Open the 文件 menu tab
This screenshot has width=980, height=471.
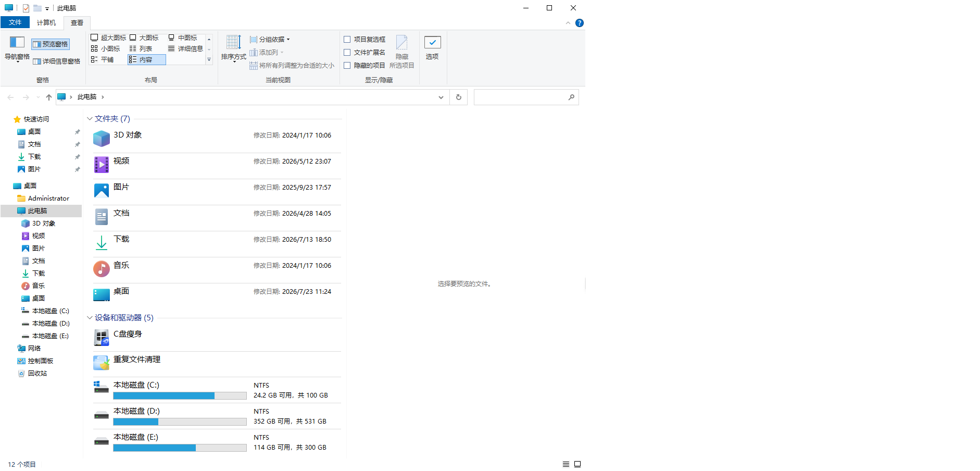coord(15,22)
